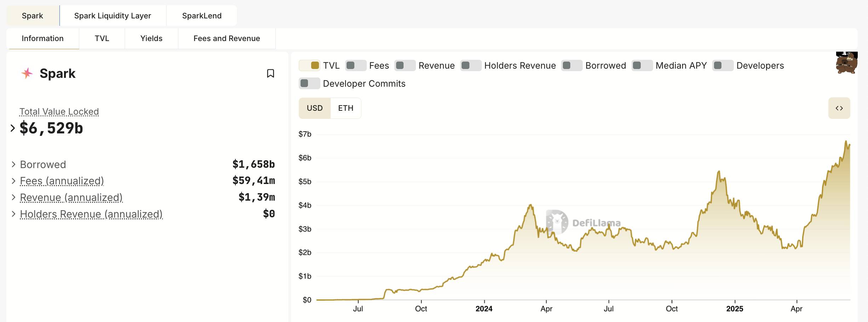Open the Fees and Revenue tab
This screenshot has height=322, width=868.
coord(227,39)
